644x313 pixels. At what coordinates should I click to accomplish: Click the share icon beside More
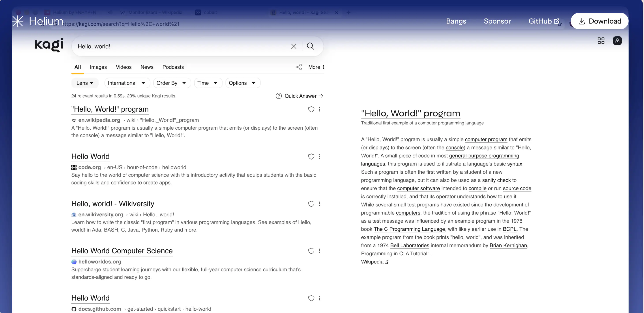pyautogui.click(x=298, y=67)
